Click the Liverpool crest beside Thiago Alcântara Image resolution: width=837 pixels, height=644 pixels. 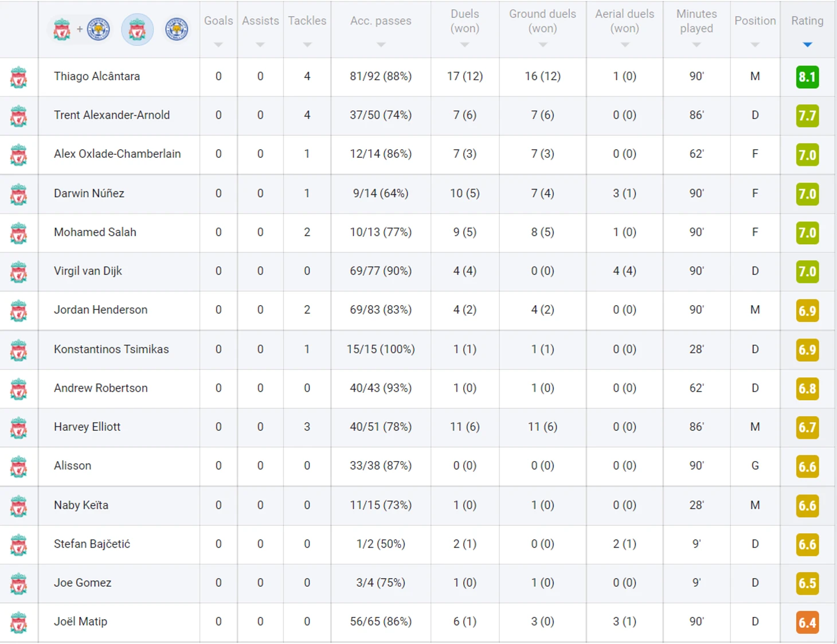(19, 77)
